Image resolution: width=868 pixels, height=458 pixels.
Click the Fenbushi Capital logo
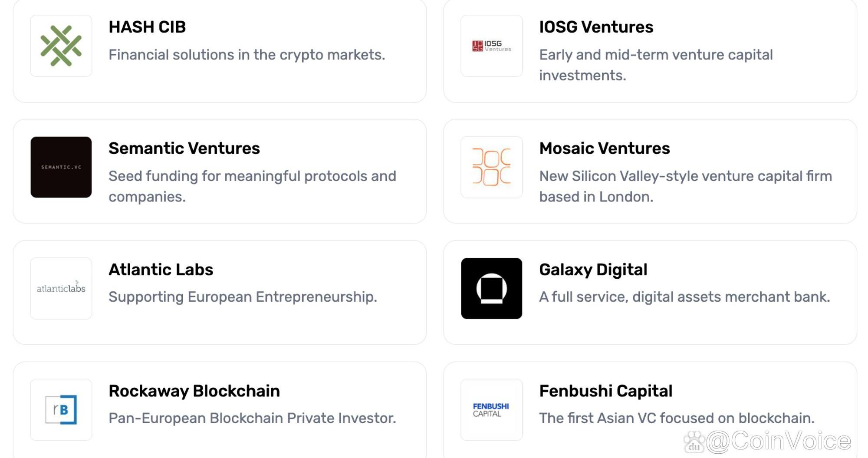click(x=492, y=410)
